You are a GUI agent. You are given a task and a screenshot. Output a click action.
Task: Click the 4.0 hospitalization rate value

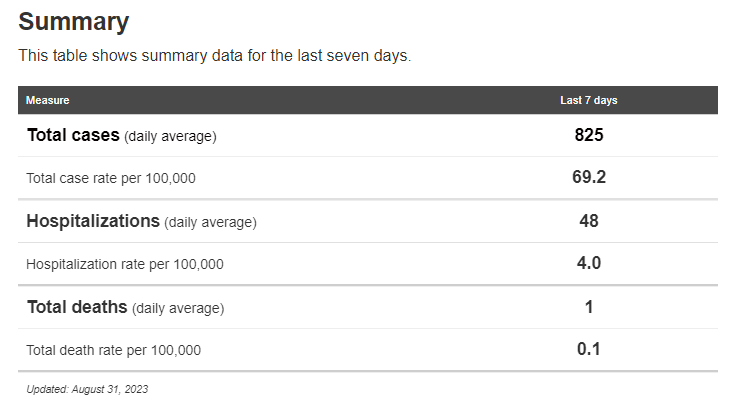tap(588, 264)
